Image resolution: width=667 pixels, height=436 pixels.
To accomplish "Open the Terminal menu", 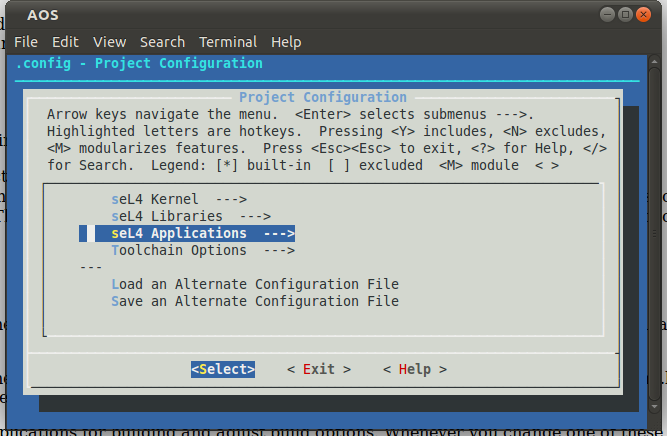I will 228,42.
